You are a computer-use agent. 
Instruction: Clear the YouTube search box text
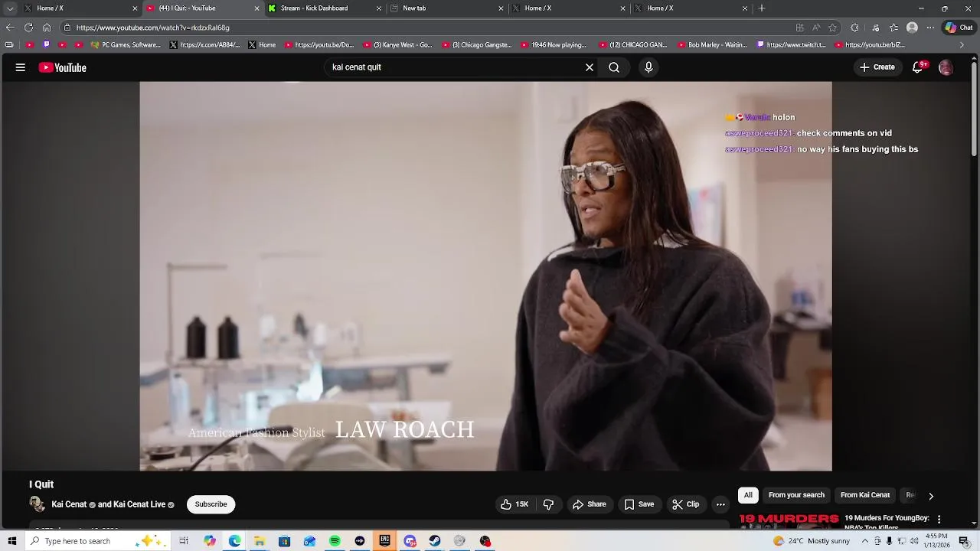(590, 67)
